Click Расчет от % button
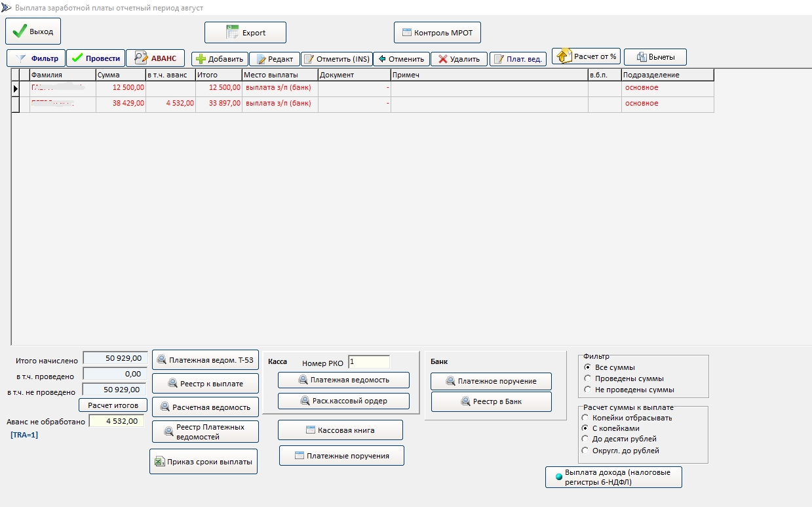812x507 pixels. tap(586, 56)
